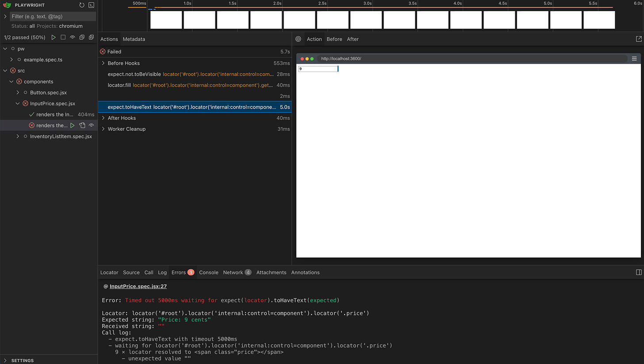Open InputPrice.spec.jsx:27 source link
The width and height of the screenshot is (644, 364).
(138, 286)
